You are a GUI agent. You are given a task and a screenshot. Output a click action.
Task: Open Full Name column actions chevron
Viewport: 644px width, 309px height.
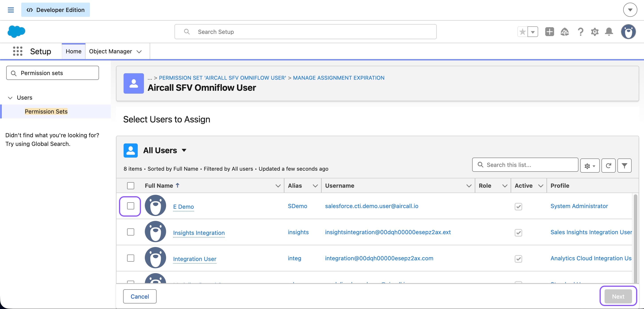coord(278,186)
